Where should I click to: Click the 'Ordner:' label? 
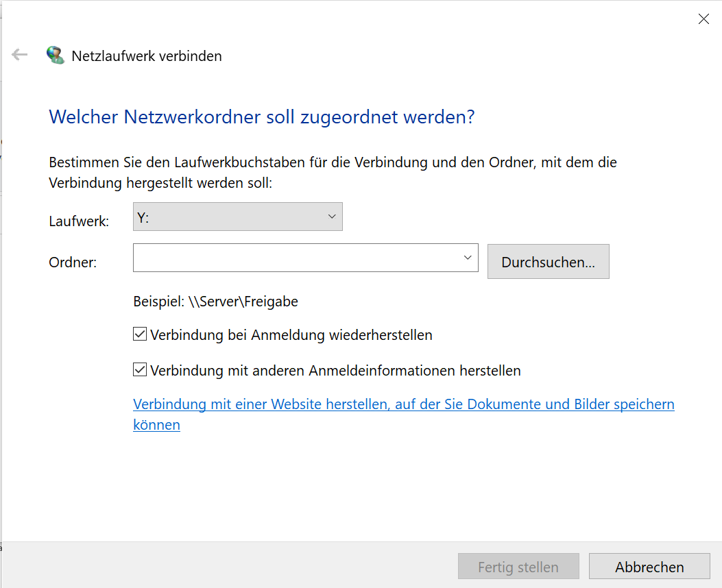coord(73,262)
